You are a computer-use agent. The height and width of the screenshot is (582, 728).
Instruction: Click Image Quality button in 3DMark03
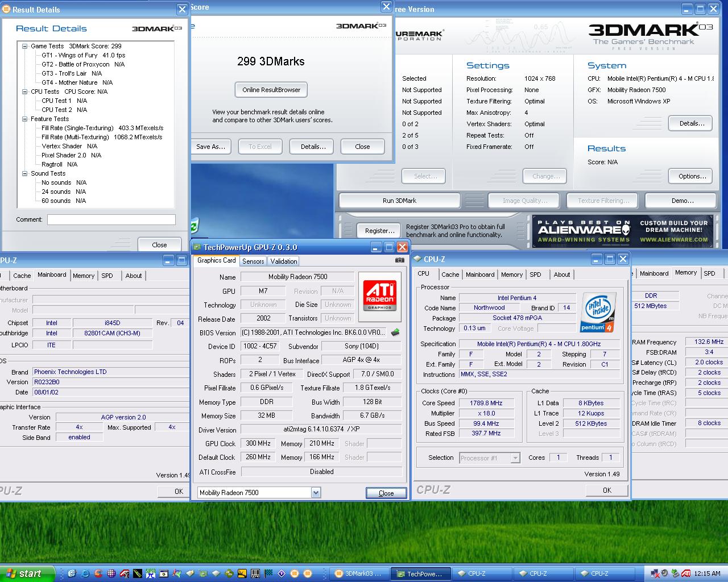point(525,201)
